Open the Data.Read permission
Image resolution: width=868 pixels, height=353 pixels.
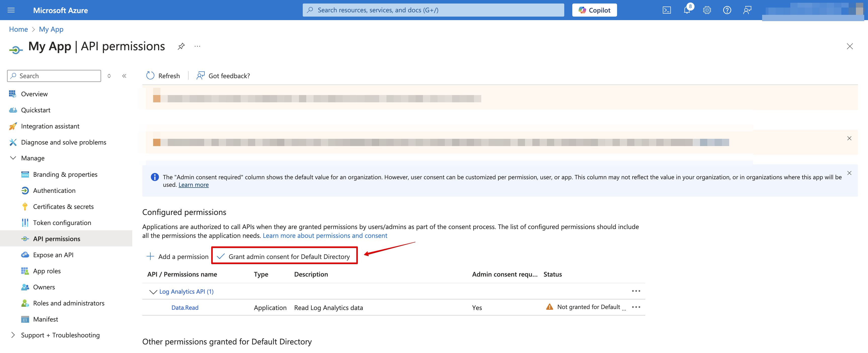185,308
